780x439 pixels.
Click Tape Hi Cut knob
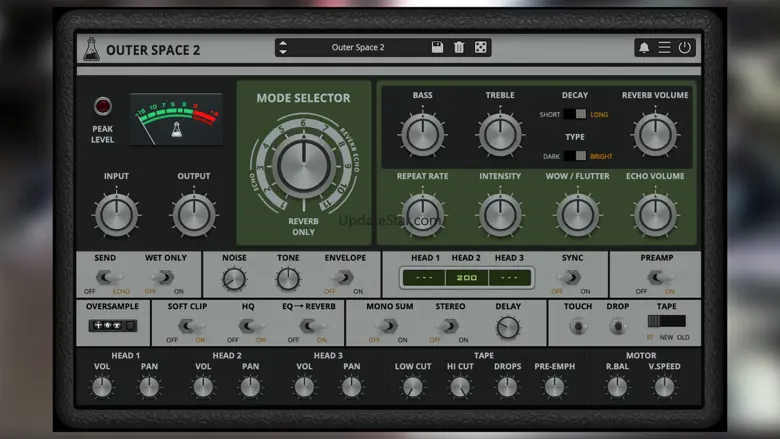coord(460,387)
